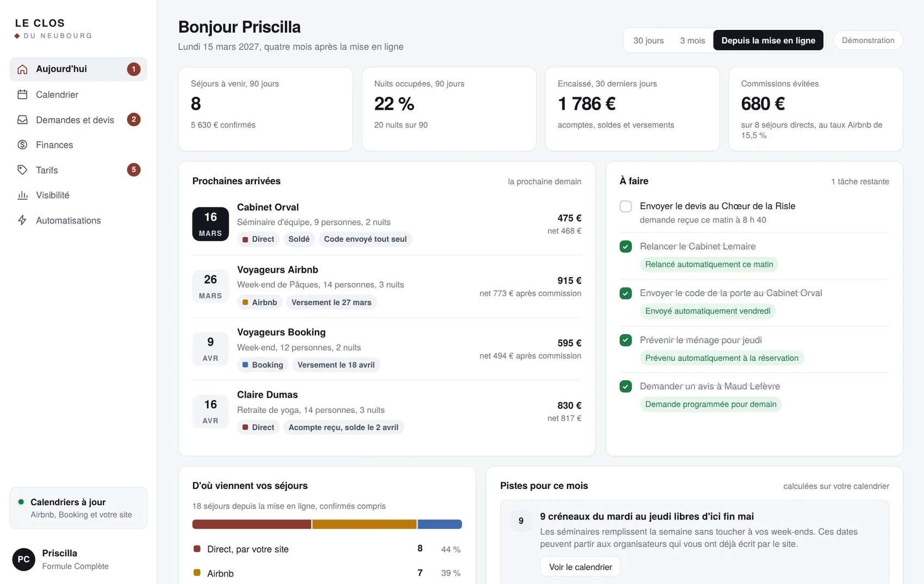Uncheck Relancer le Cabinet Lemaire task

(626, 247)
